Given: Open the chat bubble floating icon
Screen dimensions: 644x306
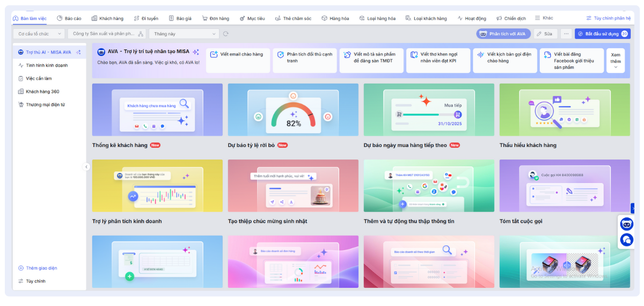Looking at the screenshot, I should [x=626, y=239].
